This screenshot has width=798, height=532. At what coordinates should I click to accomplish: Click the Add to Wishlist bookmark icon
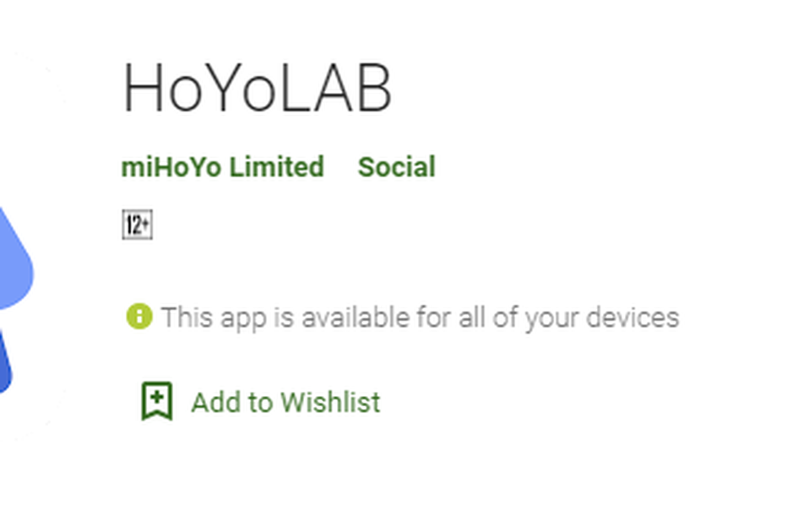tap(157, 400)
